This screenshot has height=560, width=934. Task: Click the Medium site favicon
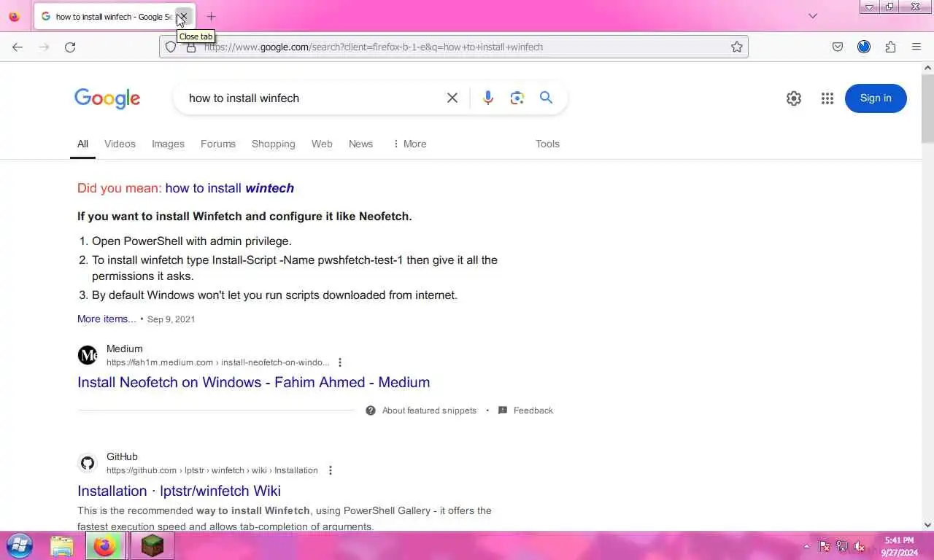(88, 355)
